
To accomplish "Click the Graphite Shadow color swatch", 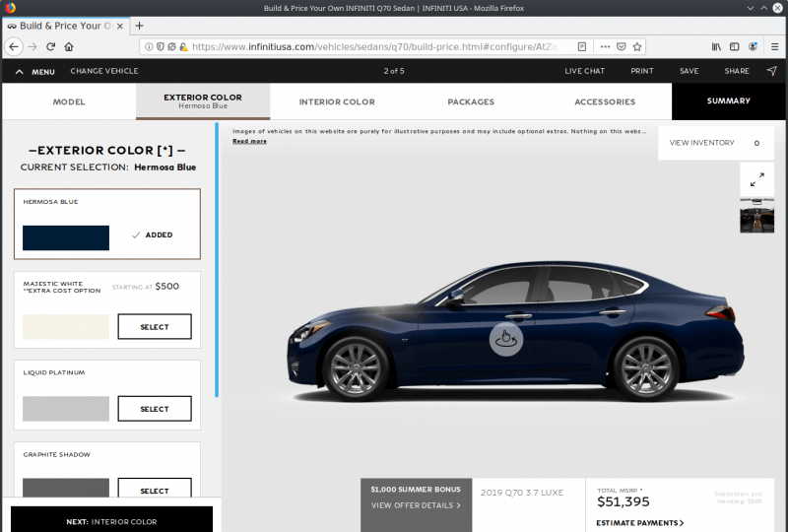I will pos(66,488).
